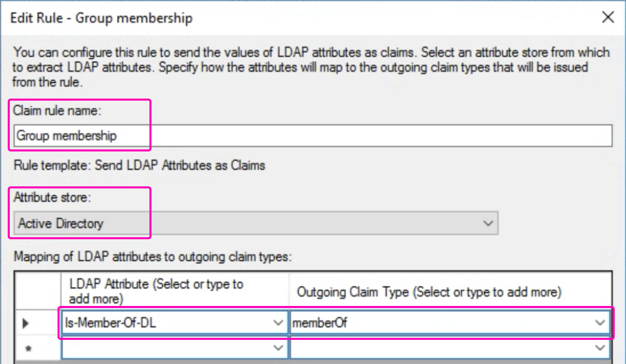The height and width of the screenshot is (364, 626).
Task: Click the Rule template description text
Action: [x=139, y=165]
